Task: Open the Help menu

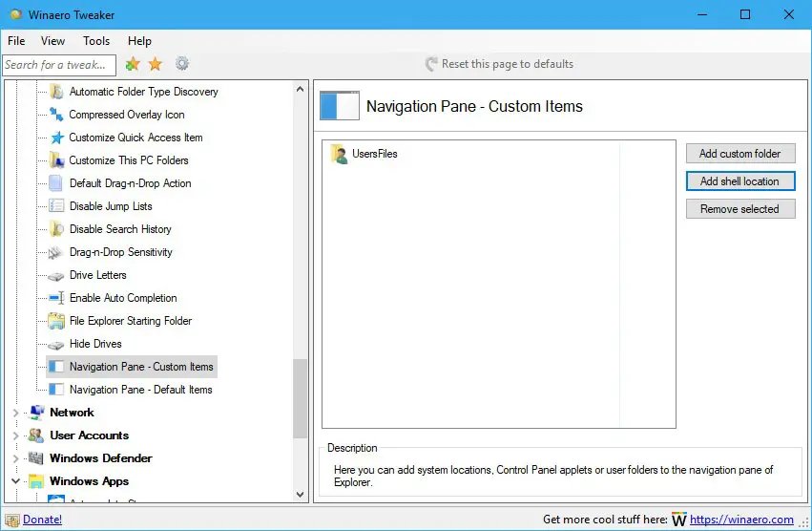Action: tap(139, 41)
